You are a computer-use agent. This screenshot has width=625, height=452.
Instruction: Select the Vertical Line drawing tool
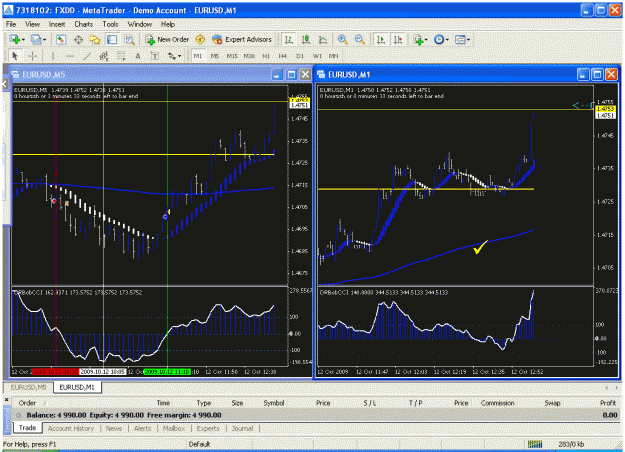pyautogui.click(x=53, y=56)
